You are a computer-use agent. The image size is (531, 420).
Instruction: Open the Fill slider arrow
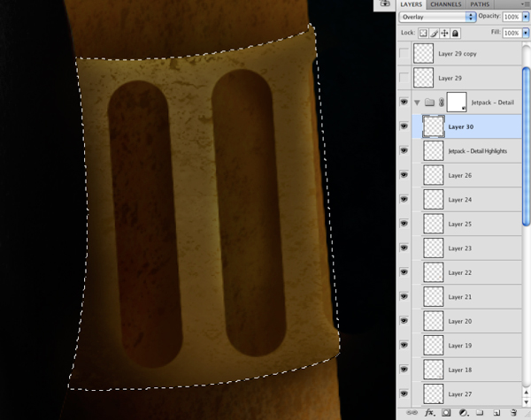coord(526,33)
